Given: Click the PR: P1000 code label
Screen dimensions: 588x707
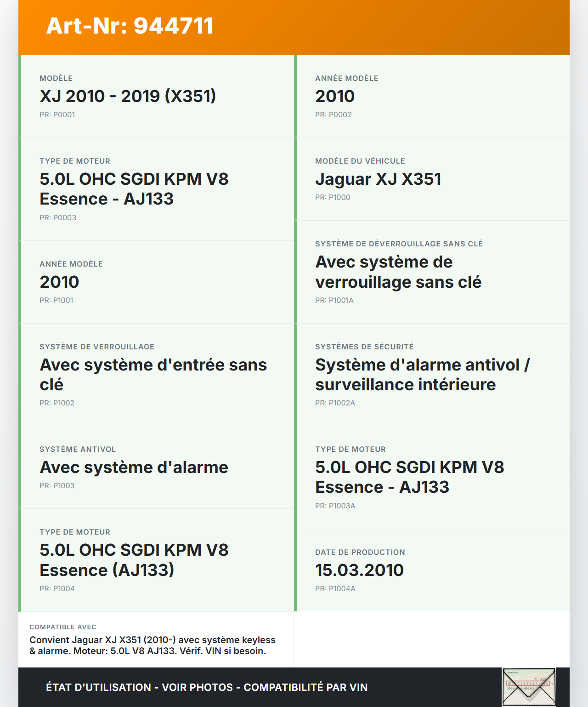Looking at the screenshot, I should (x=333, y=197).
